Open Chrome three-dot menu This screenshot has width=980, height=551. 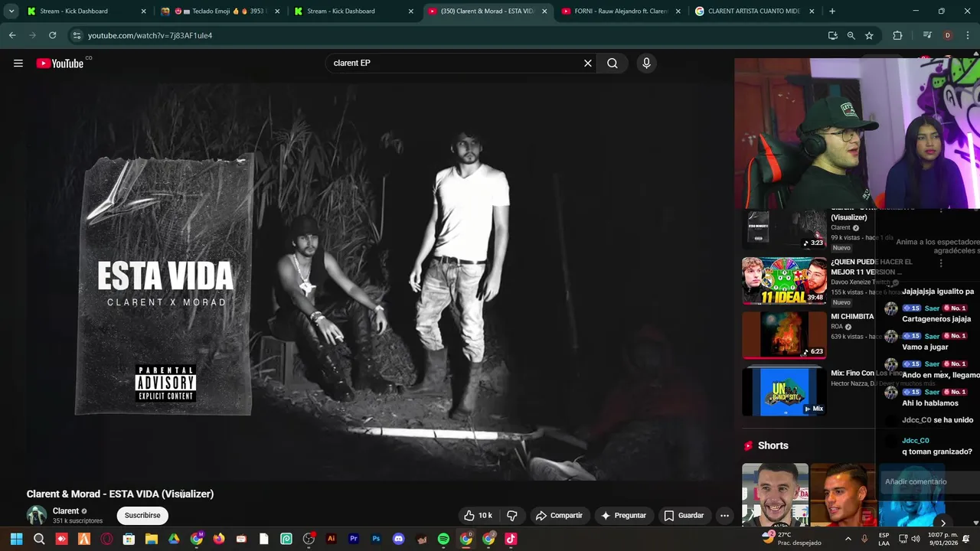(968, 35)
